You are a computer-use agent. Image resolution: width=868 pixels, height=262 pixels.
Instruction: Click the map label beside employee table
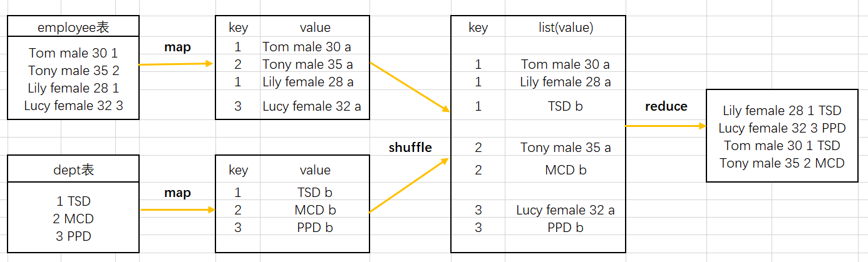point(177,47)
